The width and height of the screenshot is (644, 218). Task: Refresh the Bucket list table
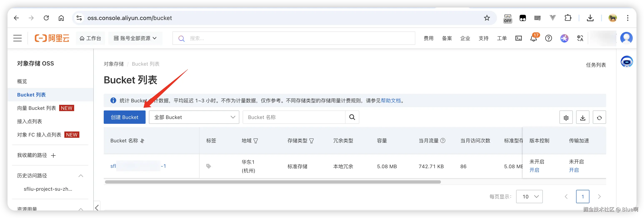click(x=599, y=117)
